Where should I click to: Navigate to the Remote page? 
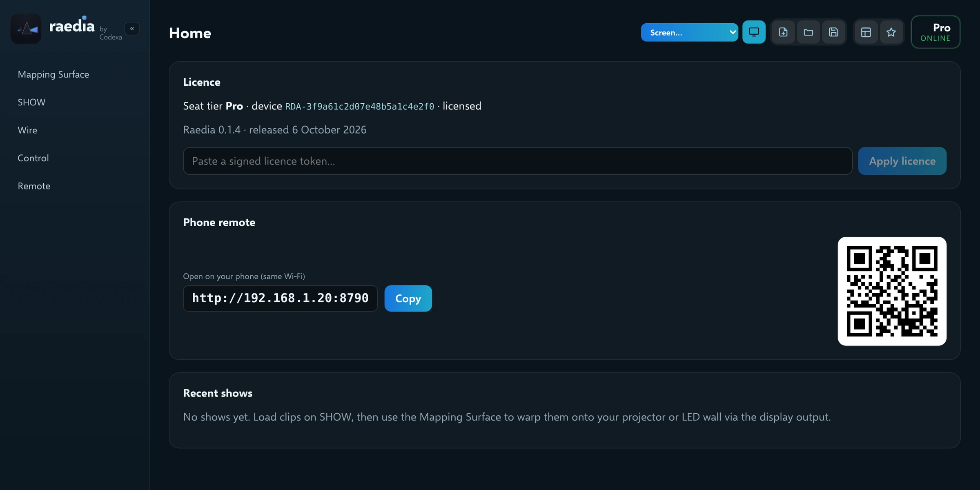click(x=34, y=186)
